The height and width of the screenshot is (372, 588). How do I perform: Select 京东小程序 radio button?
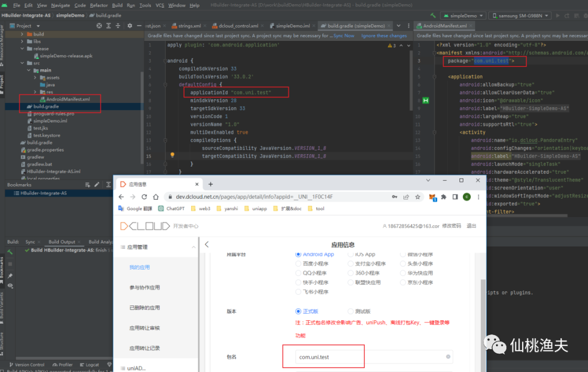403,282
